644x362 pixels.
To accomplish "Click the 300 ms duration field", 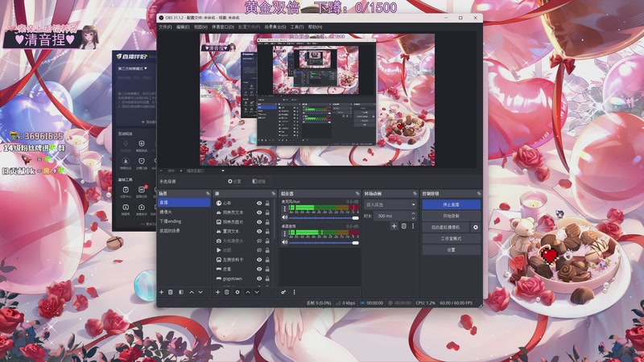I will point(392,216).
